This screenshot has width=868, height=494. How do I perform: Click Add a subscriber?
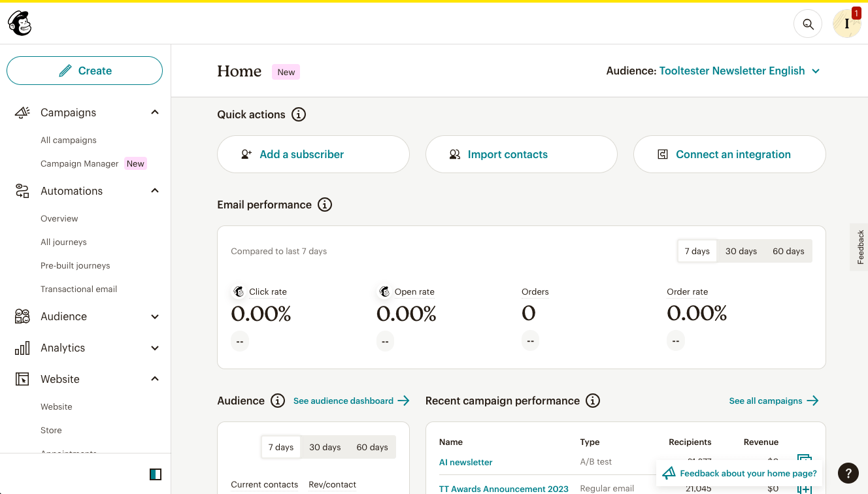[313, 154]
